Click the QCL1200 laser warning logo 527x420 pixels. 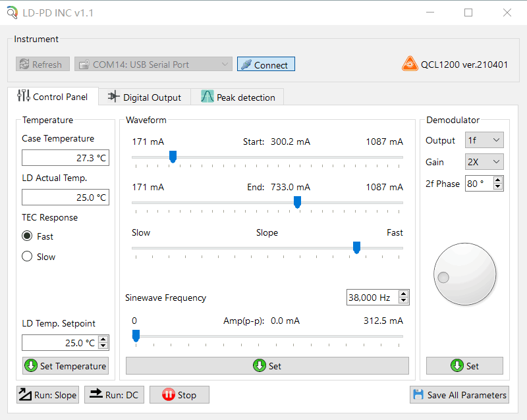410,65
